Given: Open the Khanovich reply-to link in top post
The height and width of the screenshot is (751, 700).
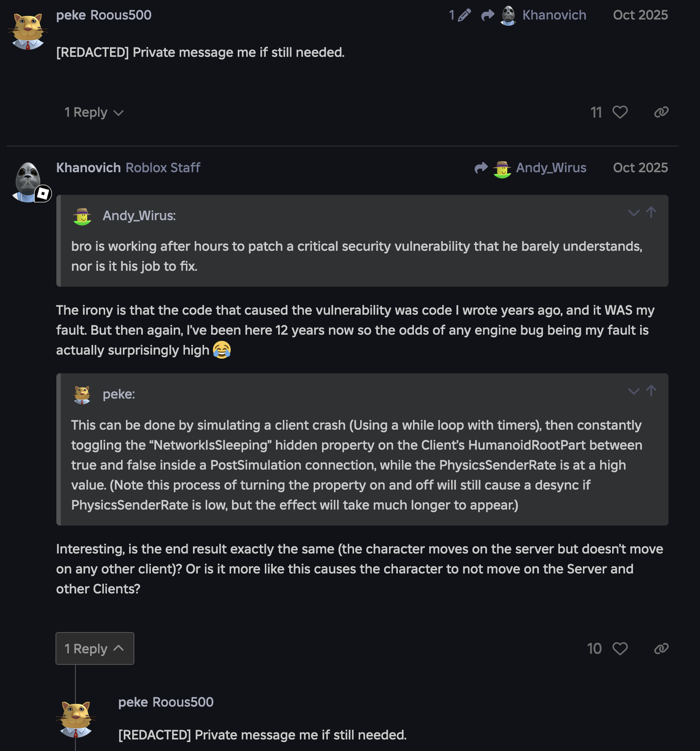Looking at the screenshot, I should click(554, 16).
